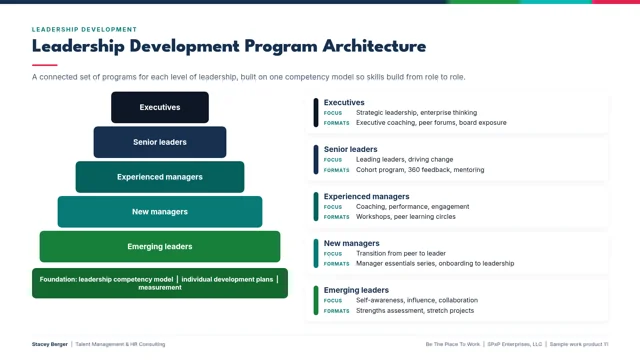The width and height of the screenshot is (640, 360).
Task: Click the FOCUS label in the Executives card
Action: click(333, 113)
